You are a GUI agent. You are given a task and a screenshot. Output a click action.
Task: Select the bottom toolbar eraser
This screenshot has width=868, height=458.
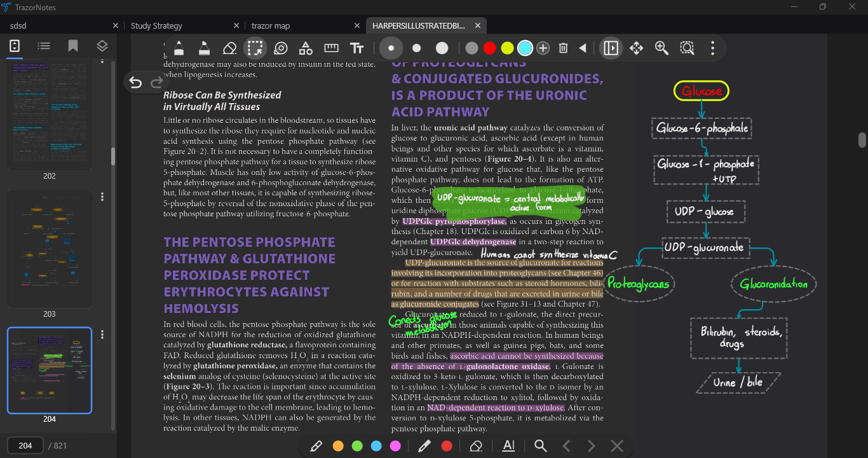(476, 446)
